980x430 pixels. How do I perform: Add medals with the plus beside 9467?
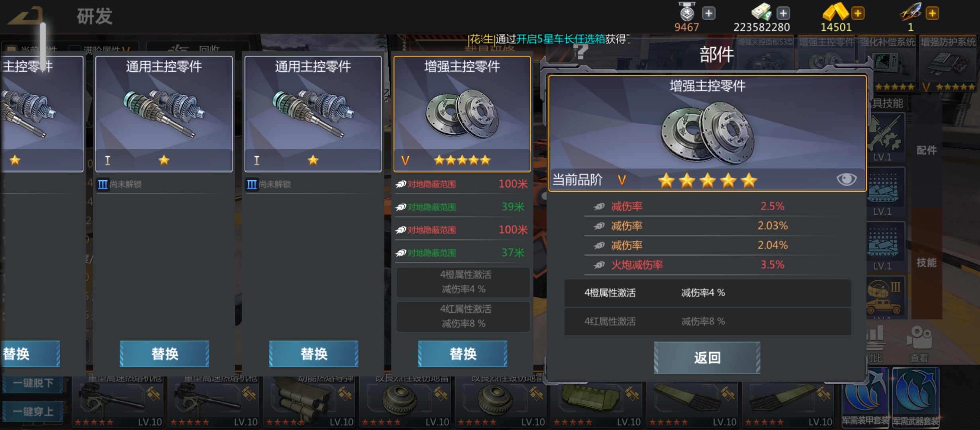pos(708,13)
